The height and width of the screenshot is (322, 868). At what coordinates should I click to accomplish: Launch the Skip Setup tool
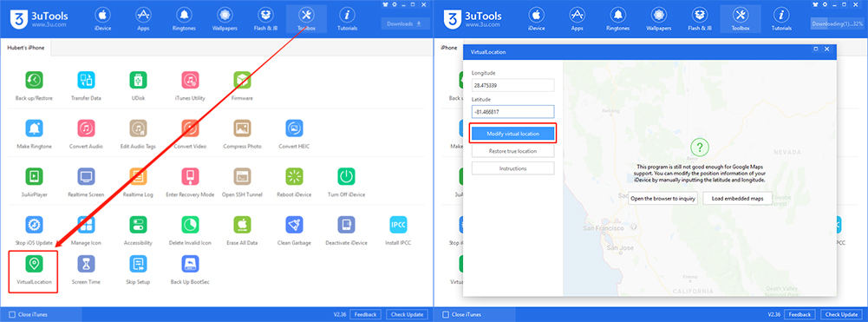(138, 265)
